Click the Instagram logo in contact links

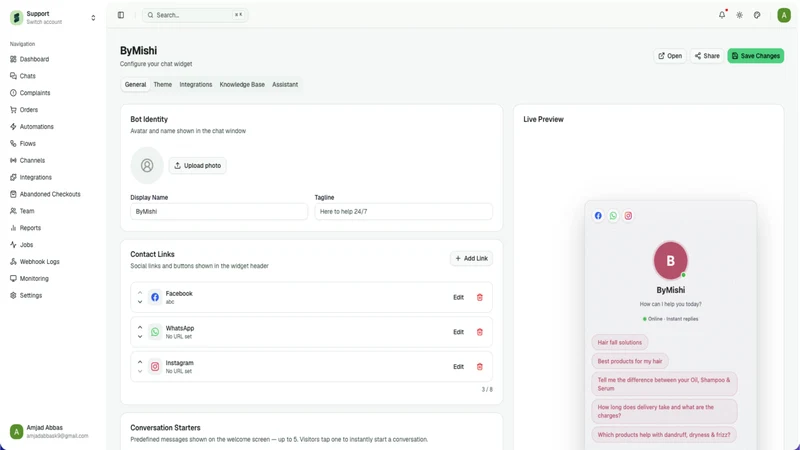(x=155, y=367)
